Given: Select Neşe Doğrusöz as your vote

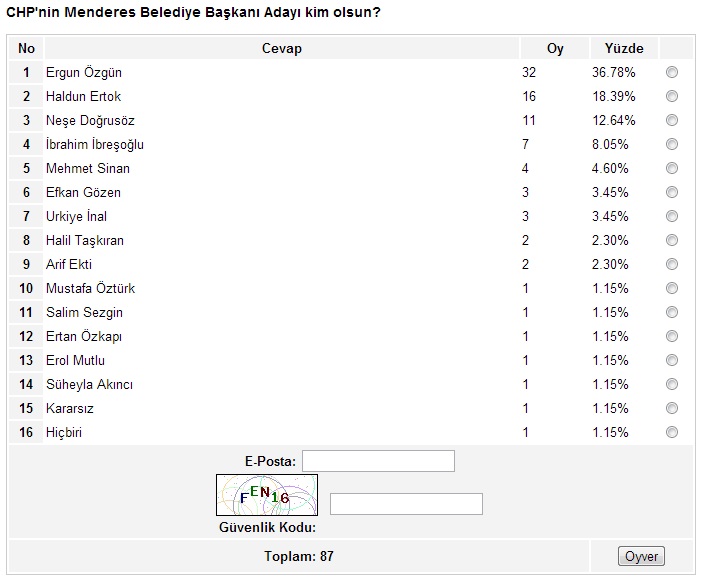Looking at the screenshot, I should (x=671, y=120).
